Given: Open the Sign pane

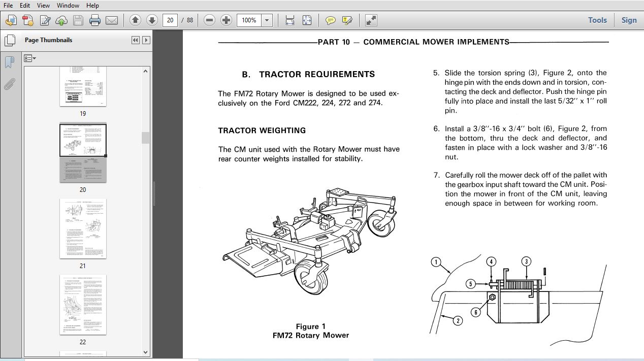Looking at the screenshot, I should pos(629,20).
